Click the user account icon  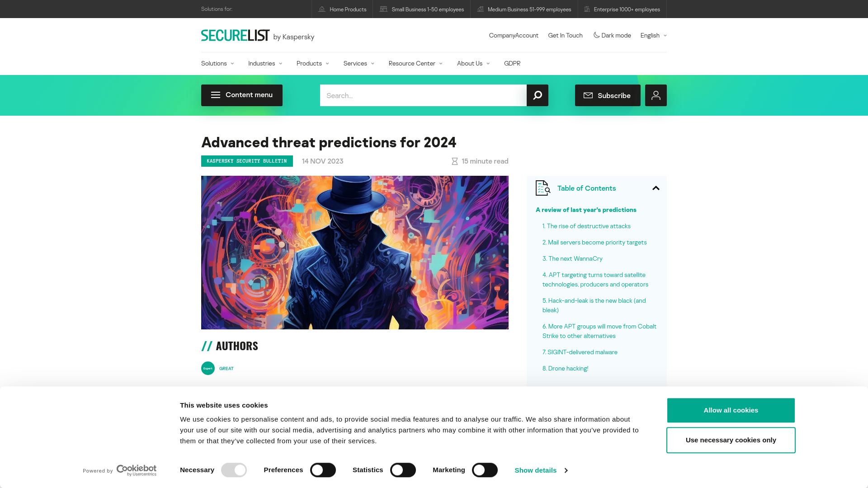coord(656,95)
